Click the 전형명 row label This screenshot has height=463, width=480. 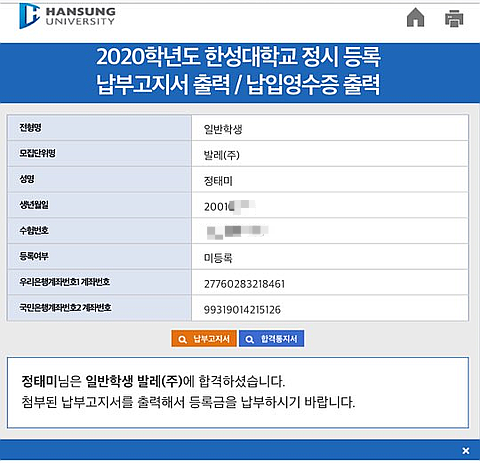tap(30, 127)
